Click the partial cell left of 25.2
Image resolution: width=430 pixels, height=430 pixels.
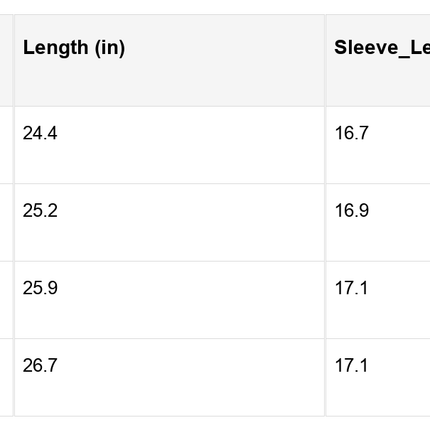pos(6,222)
